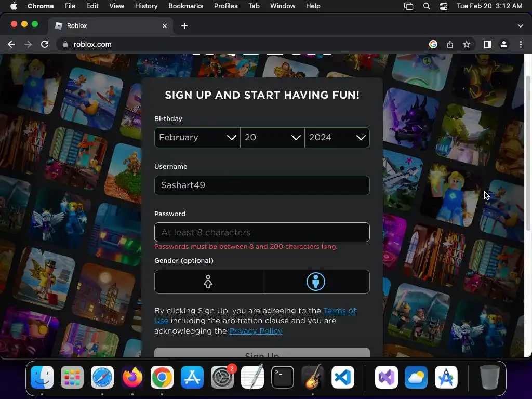Open the Window menu
The width and height of the screenshot is (532, 399).
click(283, 6)
